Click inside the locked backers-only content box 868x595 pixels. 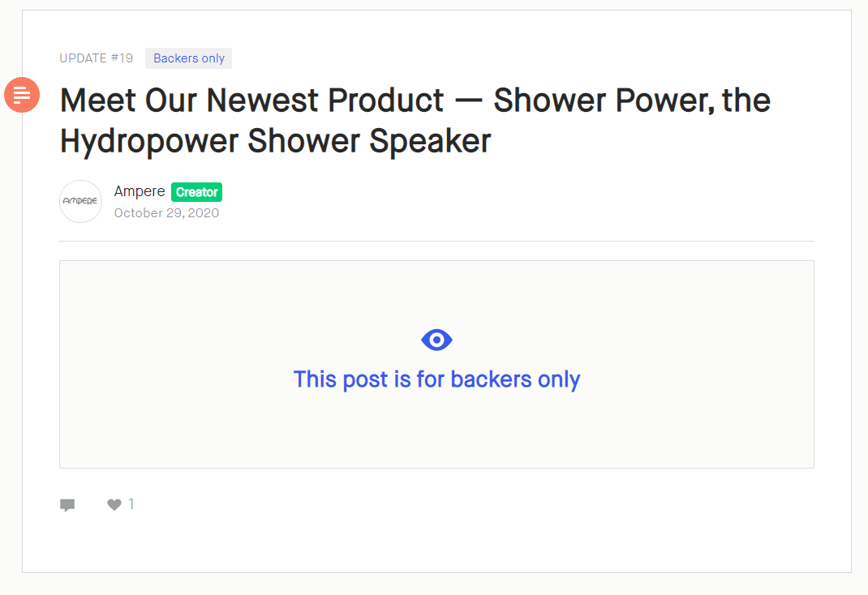click(x=436, y=365)
